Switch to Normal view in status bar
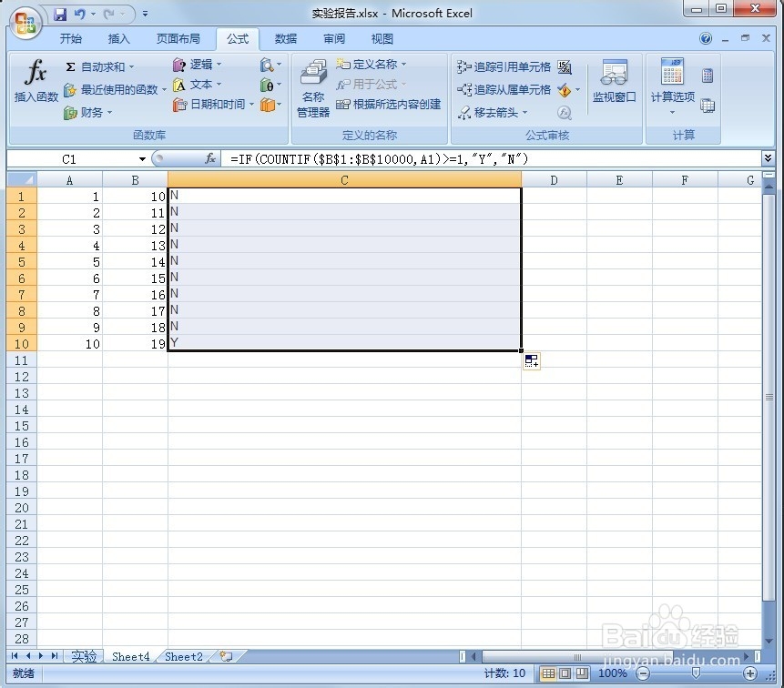 pyautogui.click(x=548, y=673)
